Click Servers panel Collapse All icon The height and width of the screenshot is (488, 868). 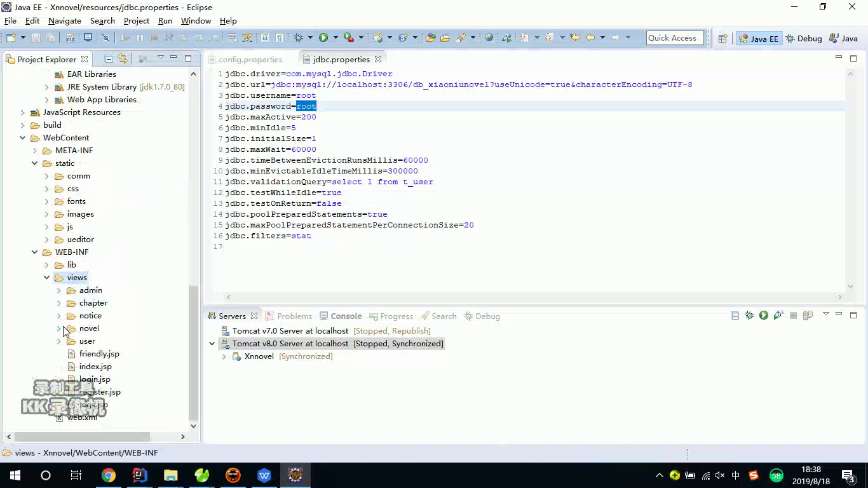tap(735, 315)
